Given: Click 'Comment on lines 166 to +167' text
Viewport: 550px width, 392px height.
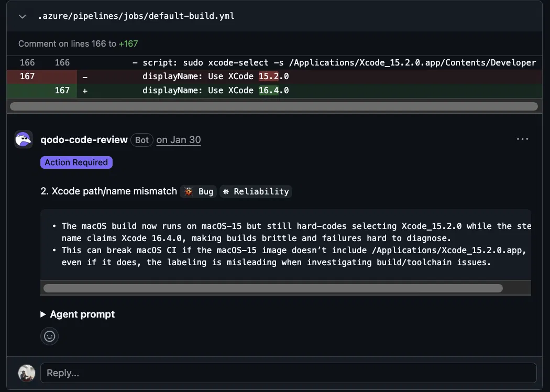Looking at the screenshot, I should click(78, 44).
